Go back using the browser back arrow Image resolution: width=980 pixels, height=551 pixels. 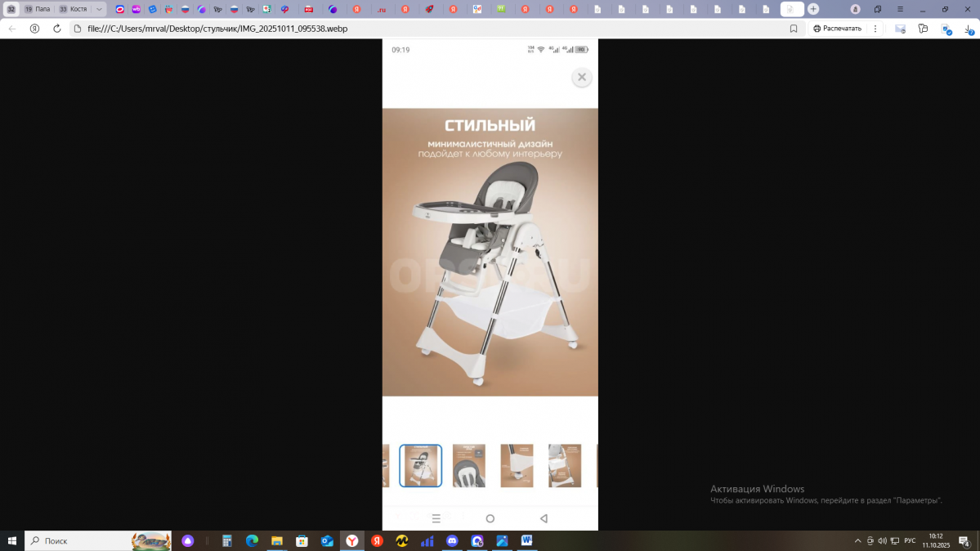pyautogui.click(x=11, y=28)
